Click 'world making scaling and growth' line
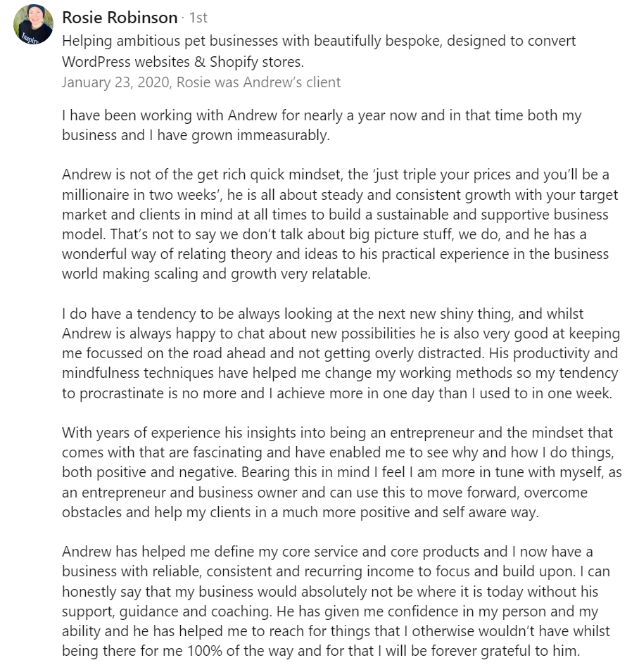This screenshot has width=639, height=672. [217, 274]
